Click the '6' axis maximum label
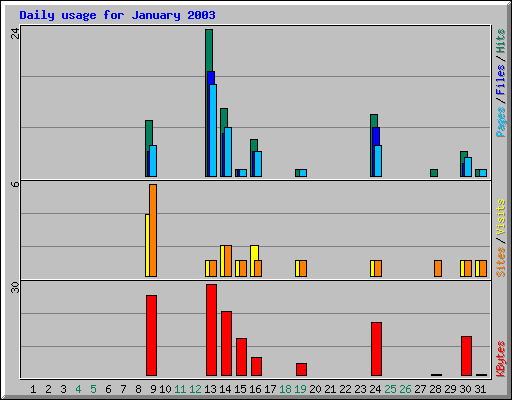The height and width of the screenshot is (400, 512). [15, 184]
